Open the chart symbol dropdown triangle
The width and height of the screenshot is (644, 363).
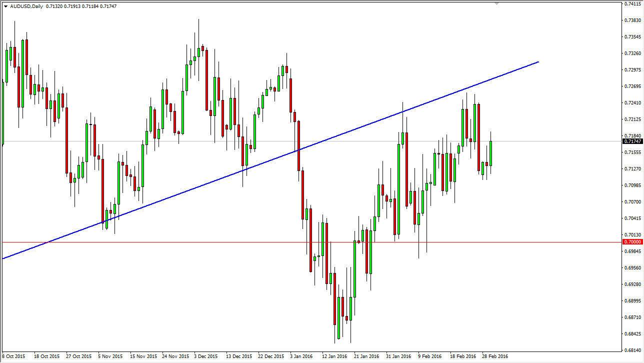tap(5, 5)
